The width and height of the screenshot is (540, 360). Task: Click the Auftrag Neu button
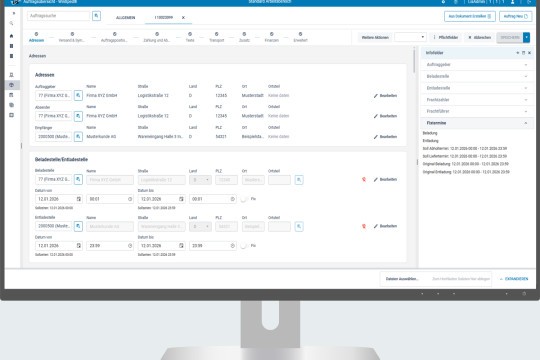[x=516, y=16]
